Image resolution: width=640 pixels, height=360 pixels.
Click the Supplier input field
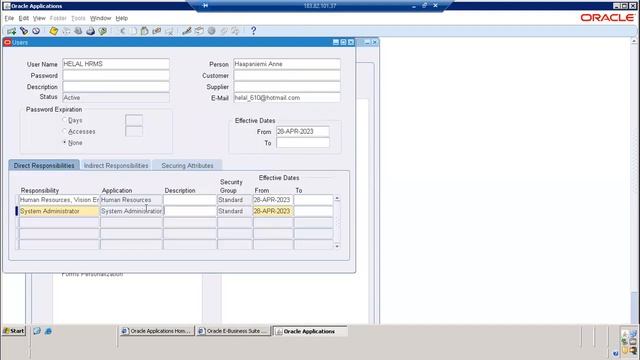[287, 87]
